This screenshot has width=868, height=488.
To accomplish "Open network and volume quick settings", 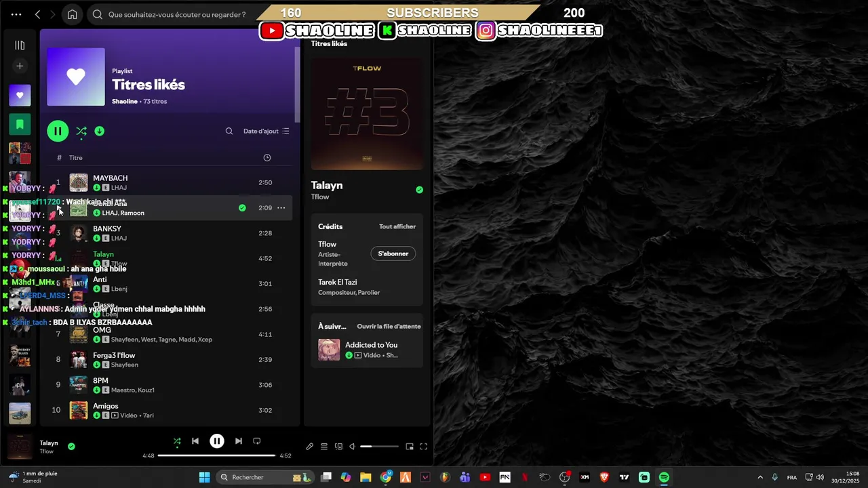I will click(814, 477).
